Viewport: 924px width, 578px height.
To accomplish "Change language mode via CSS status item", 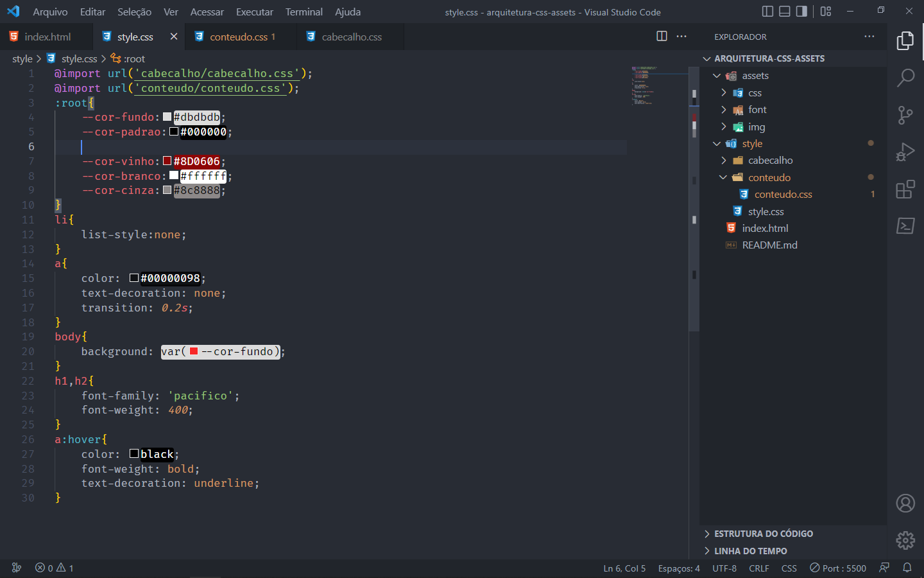I will 789,568.
